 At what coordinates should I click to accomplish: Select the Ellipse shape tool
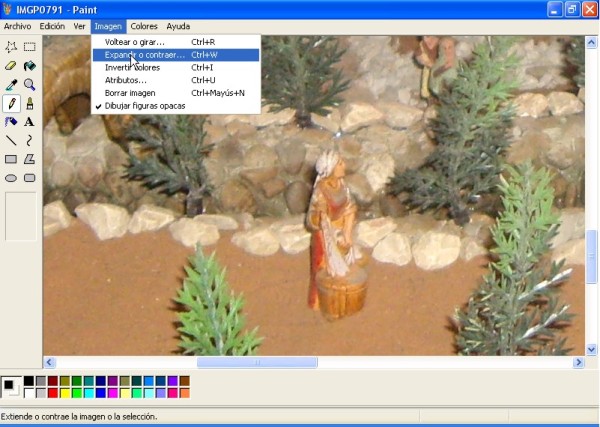(x=11, y=178)
